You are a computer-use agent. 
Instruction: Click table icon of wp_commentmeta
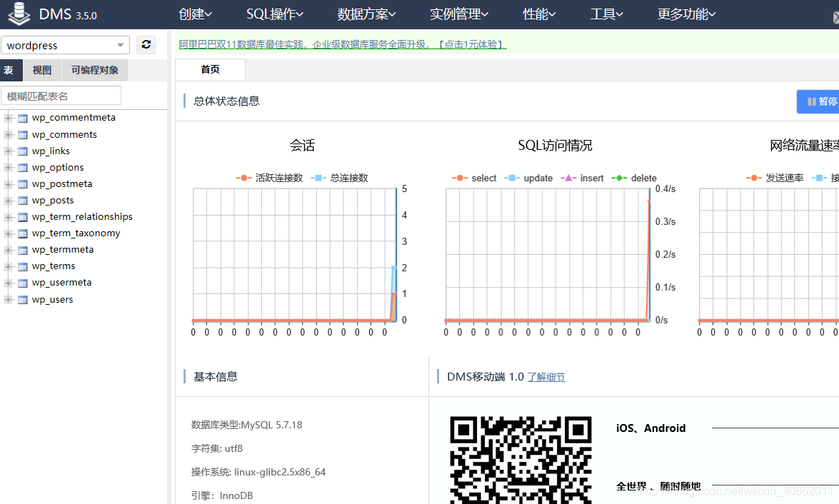click(22, 119)
